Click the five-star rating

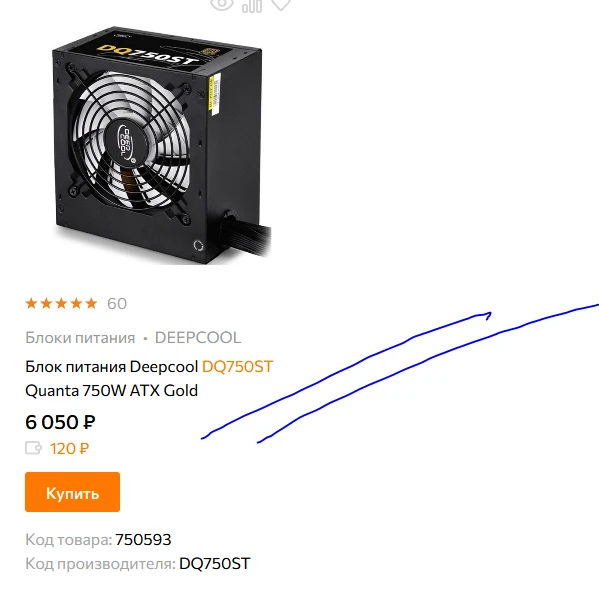61,303
